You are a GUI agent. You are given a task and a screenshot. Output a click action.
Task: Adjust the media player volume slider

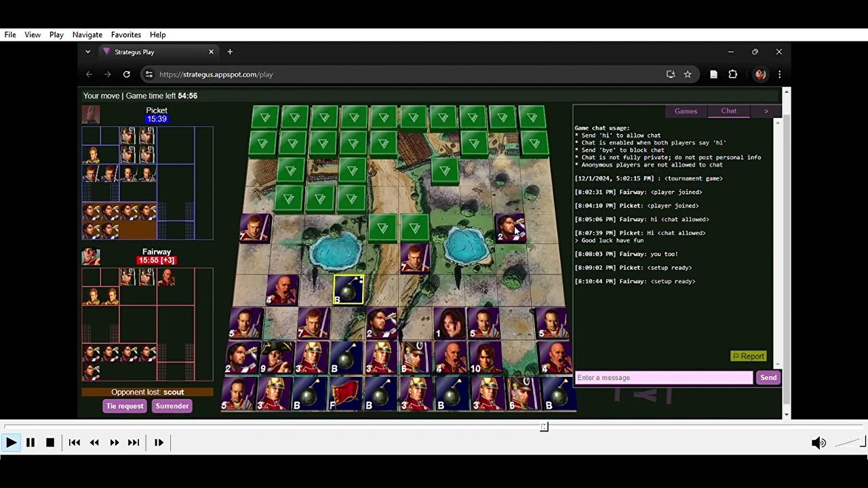pos(850,443)
